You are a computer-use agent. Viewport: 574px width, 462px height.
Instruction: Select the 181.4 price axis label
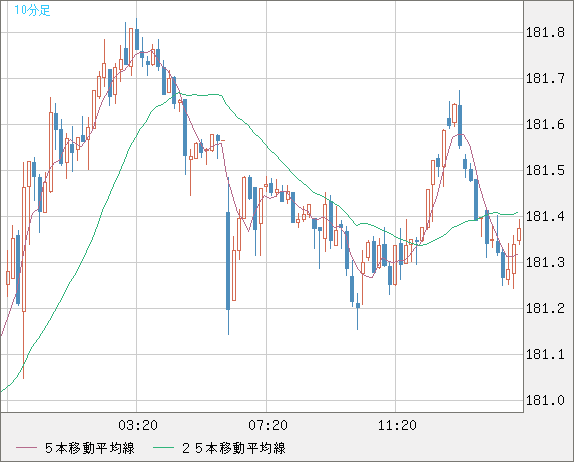tap(545, 216)
